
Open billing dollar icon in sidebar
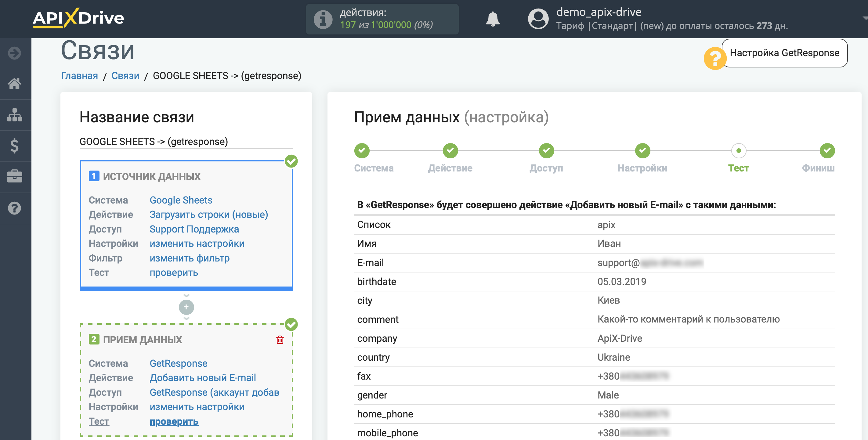pyautogui.click(x=14, y=146)
